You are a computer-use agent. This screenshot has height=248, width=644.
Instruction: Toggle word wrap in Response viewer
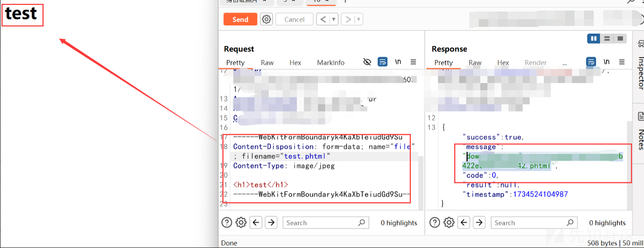[x=591, y=62]
